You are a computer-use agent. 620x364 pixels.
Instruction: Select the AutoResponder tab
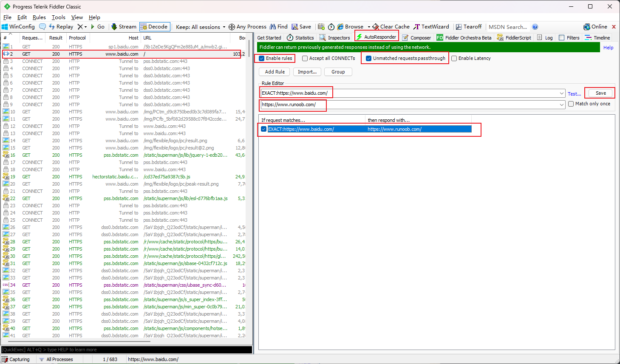[x=377, y=37]
